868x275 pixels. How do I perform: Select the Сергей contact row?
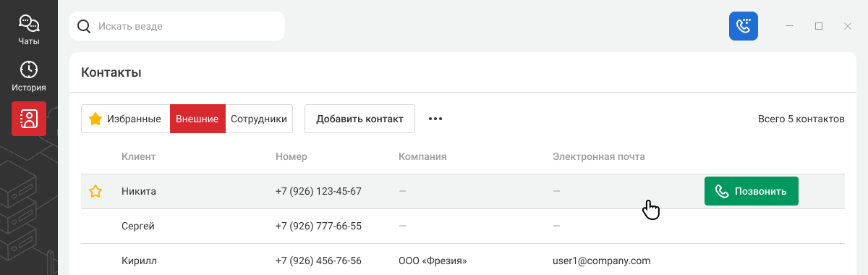click(x=463, y=226)
